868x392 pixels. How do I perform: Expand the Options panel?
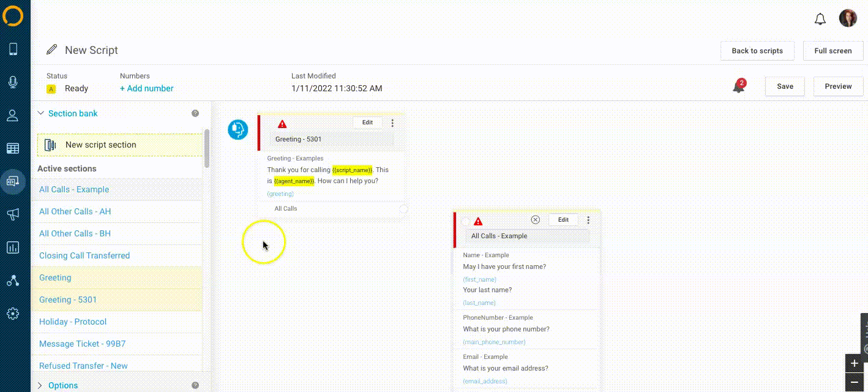[41, 385]
